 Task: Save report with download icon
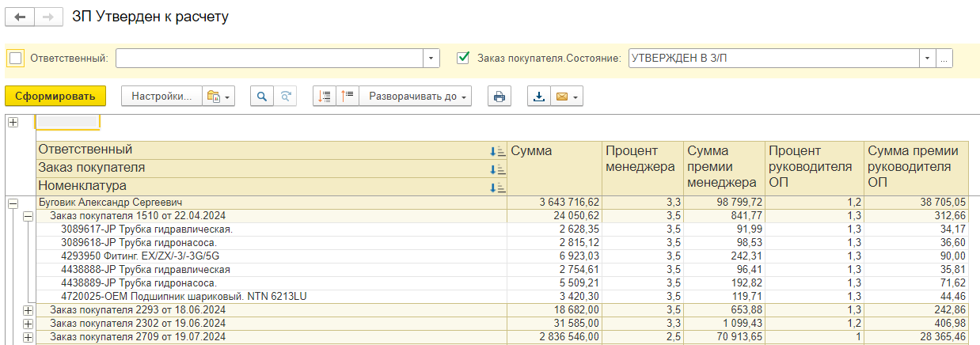tap(539, 97)
